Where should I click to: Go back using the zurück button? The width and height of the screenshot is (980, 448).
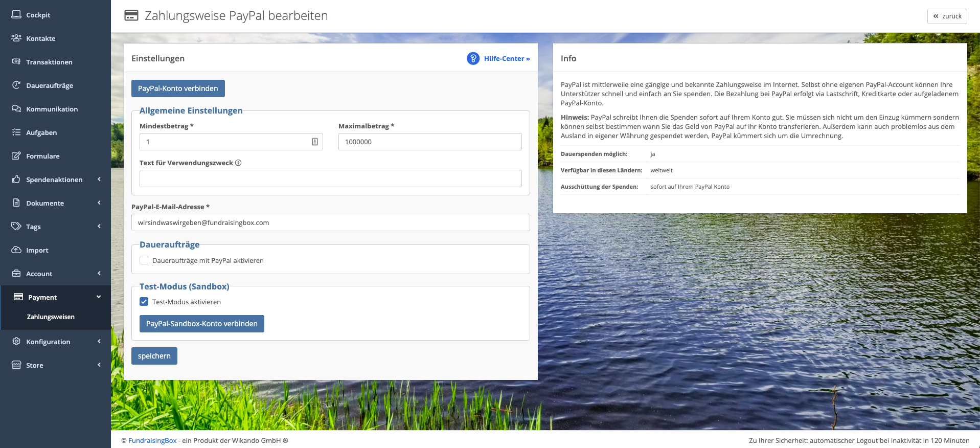pos(947,16)
